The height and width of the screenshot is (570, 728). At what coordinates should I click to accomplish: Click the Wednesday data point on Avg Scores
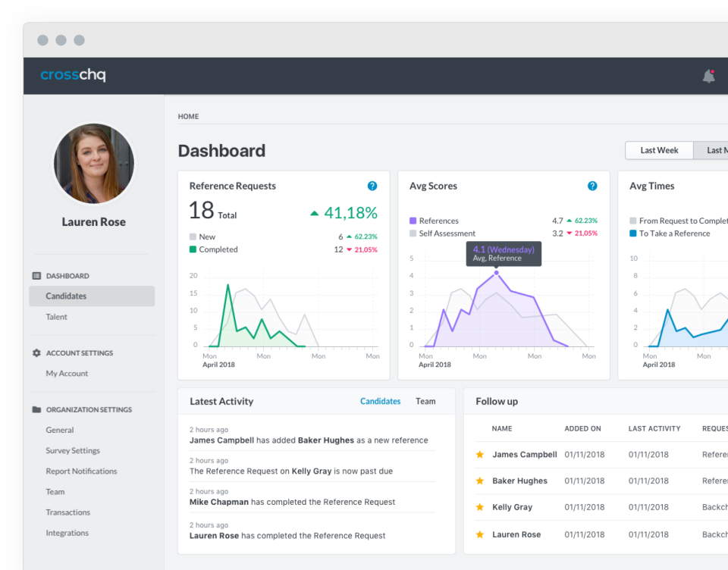[496, 273]
